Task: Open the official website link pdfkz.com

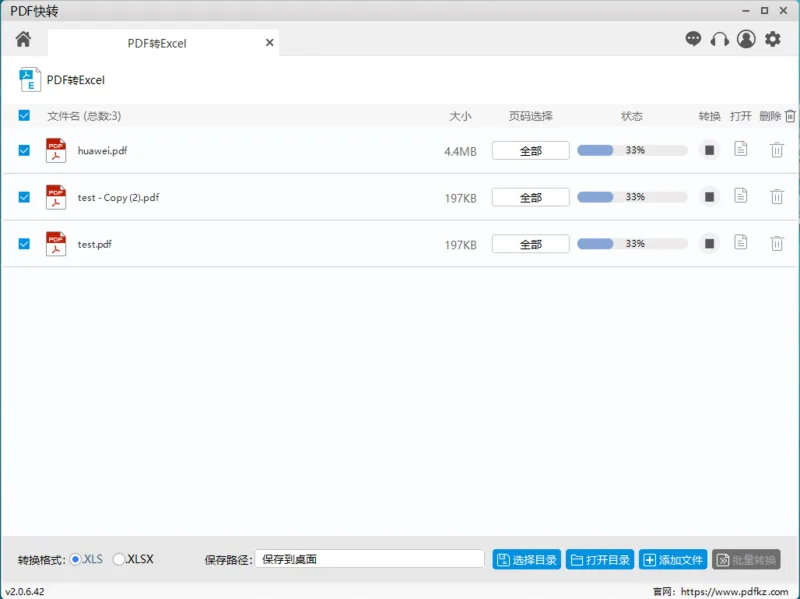Action: [734, 591]
